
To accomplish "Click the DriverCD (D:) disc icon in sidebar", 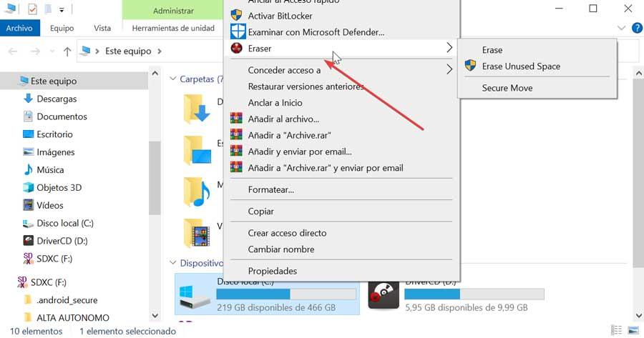I will [28, 240].
